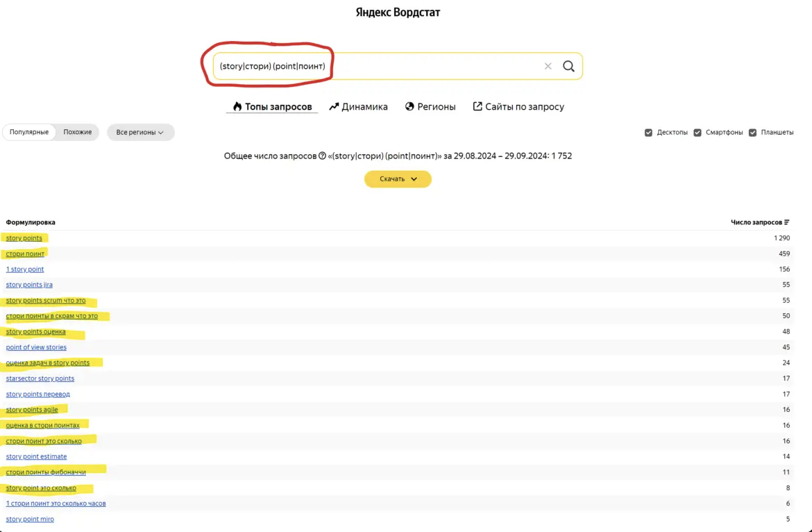Click the sort icon near Число запросов
Viewport: 812px width, 532px height.
(786, 222)
